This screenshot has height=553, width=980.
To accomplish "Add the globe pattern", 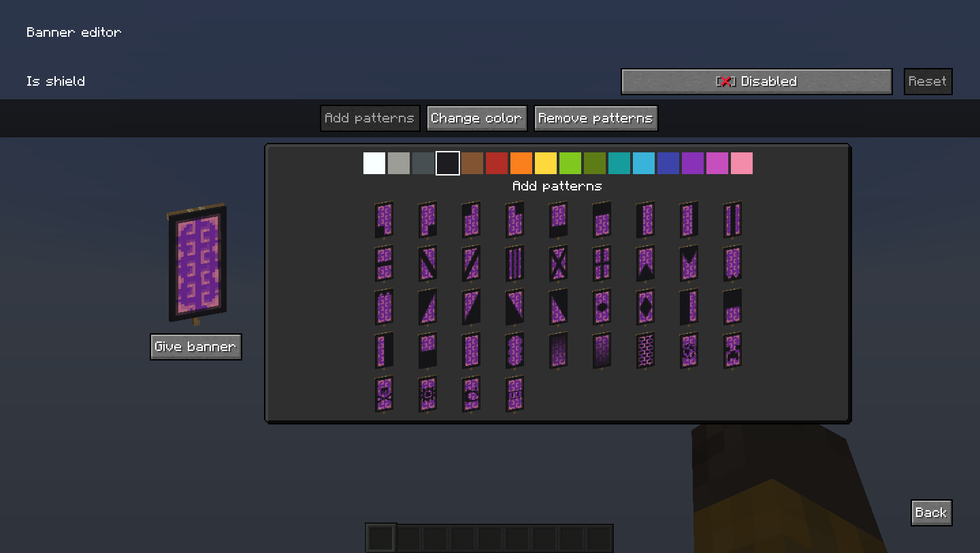I will 689,350.
